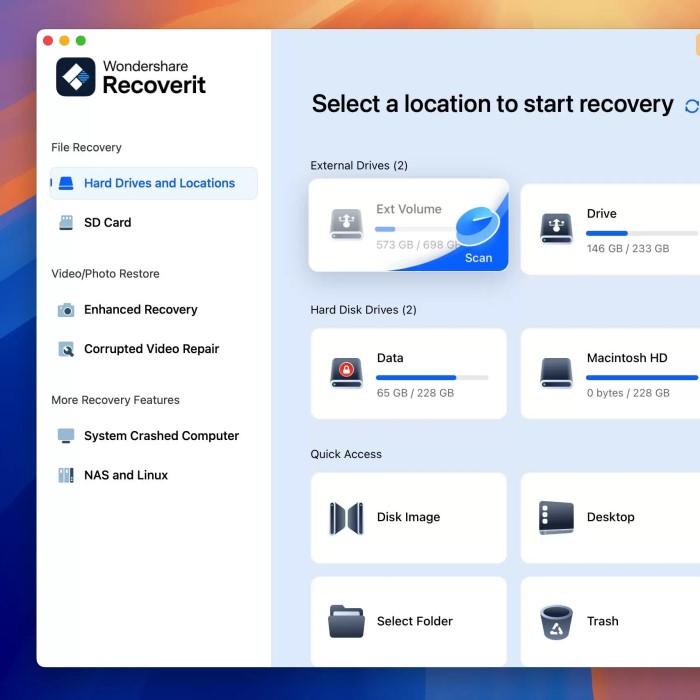Click the Drive external USB icon

point(556,229)
